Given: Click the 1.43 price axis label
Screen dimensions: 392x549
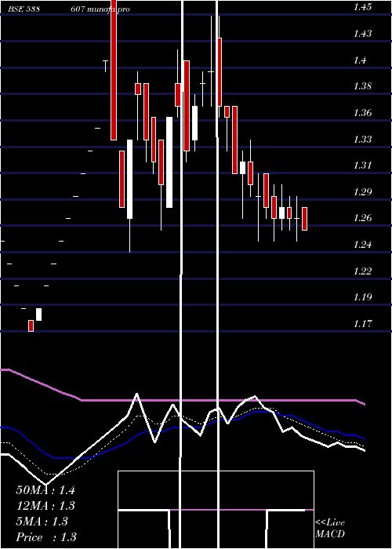Looking at the screenshot, I should [x=362, y=34].
